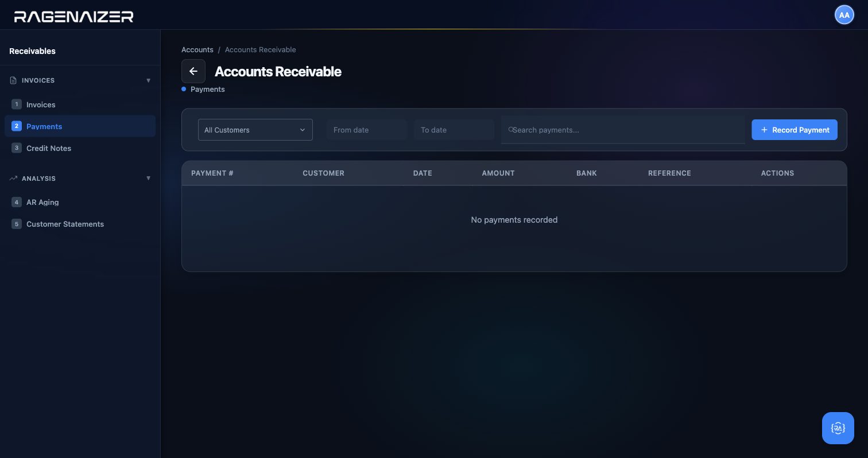The height and width of the screenshot is (458, 868).
Task: Open the Invoices sidebar item
Action: [x=80, y=104]
